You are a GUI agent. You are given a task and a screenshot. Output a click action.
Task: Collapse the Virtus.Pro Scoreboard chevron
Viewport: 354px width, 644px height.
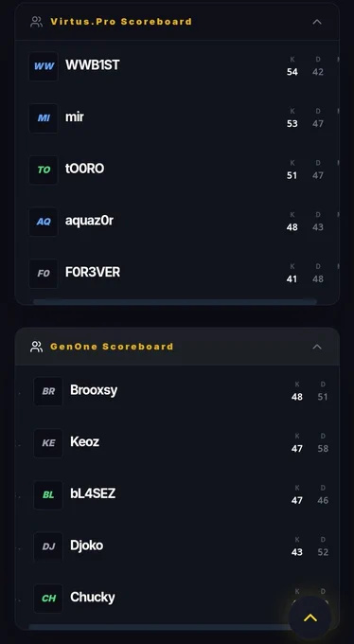(317, 22)
